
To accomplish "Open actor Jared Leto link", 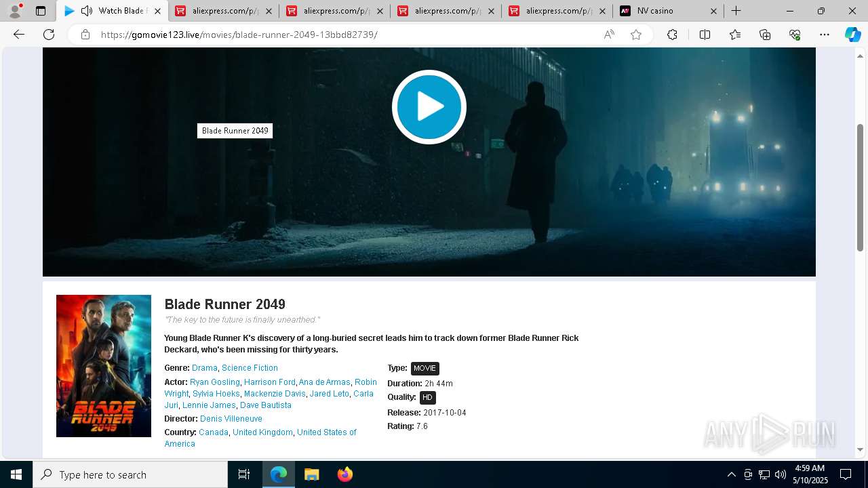I will 330,394.
